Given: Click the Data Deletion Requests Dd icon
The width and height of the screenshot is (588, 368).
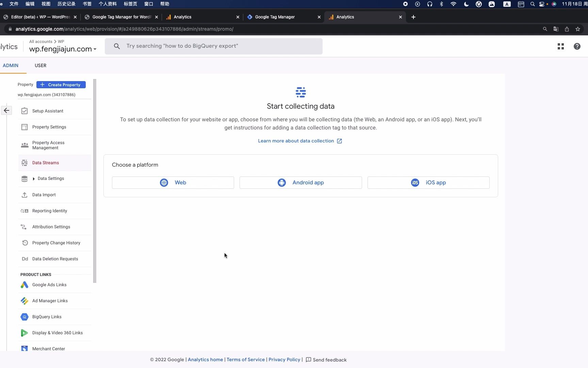Looking at the screenshot, I should point(25,259).
